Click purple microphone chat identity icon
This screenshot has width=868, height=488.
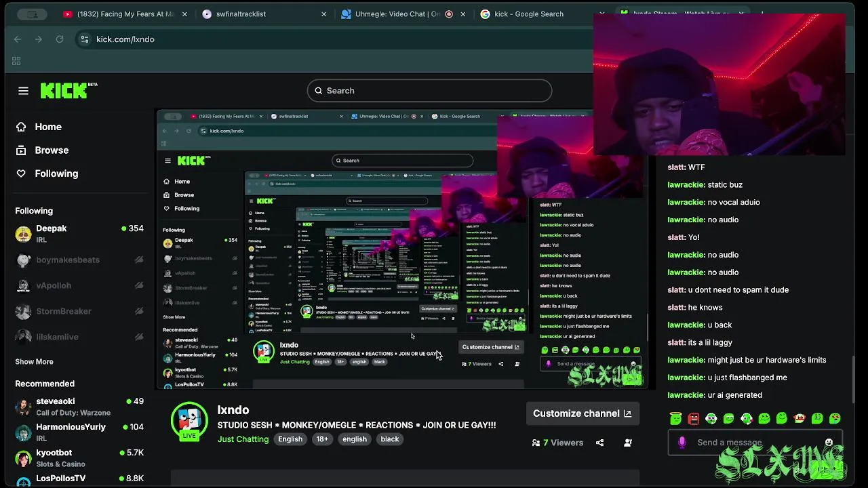[682, 443]
